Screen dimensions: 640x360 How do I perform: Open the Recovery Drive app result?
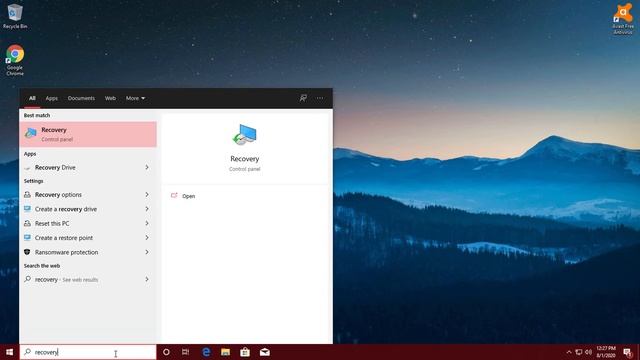(x=88, y=167)
